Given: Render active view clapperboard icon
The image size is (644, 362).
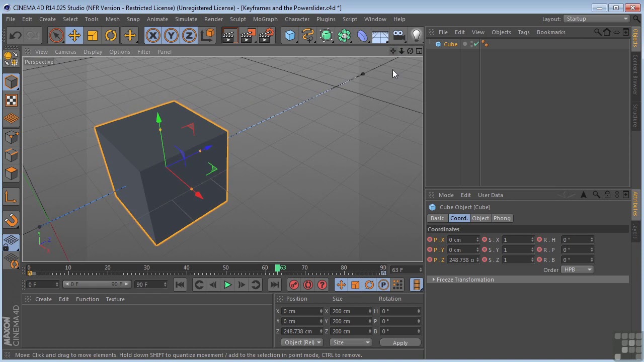Looking at the screenshot, I should 229,35.
